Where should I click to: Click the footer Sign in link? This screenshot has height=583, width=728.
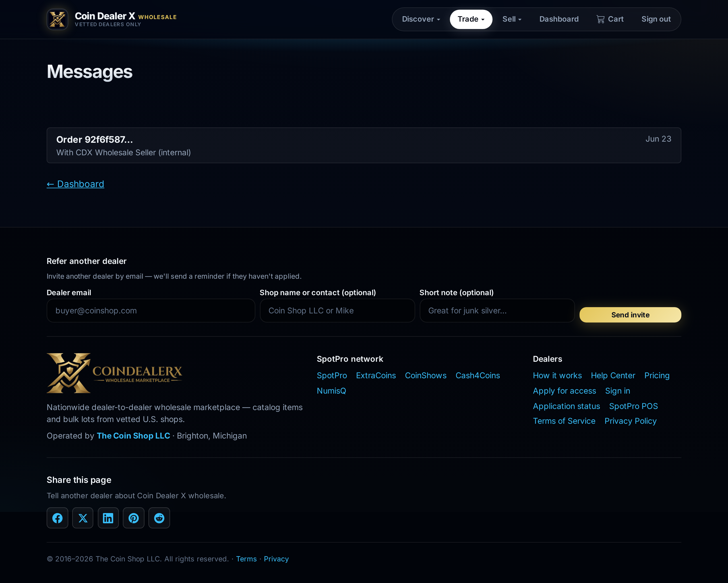617,391
